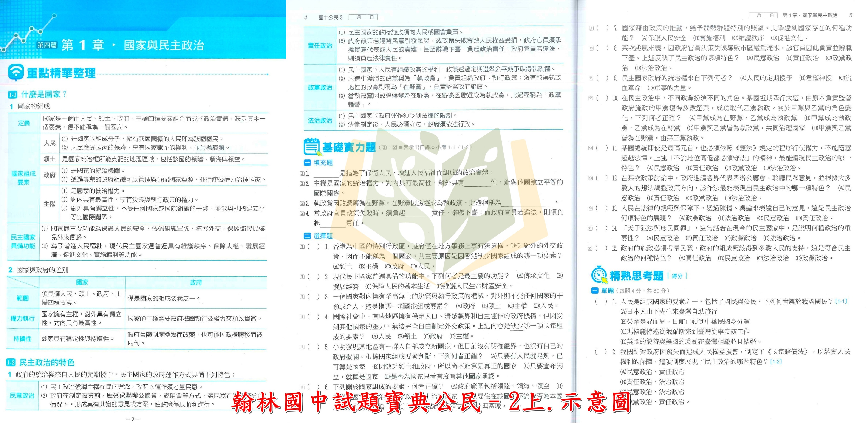Click the page header 國中公民 3
The width and height of the screenshot is (868, 423).
(x=330, y=17)
